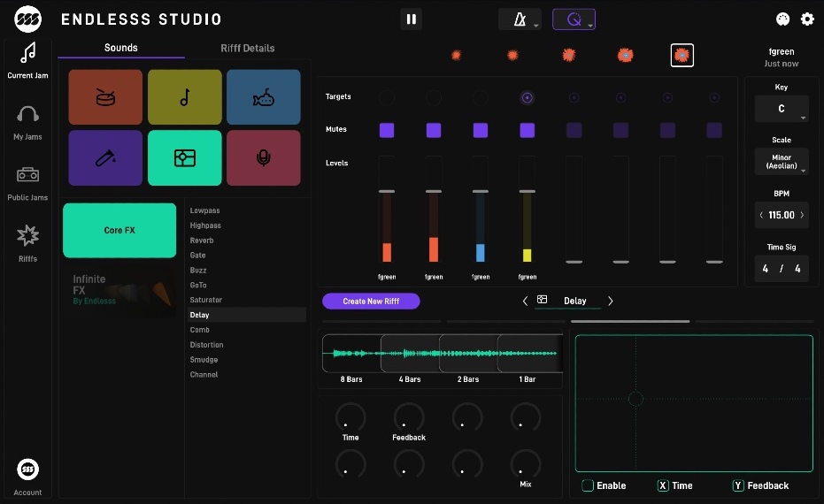Screen dimensions: 824x504
Task: Open the metronome dropdown arrow
Action: tap(535, 25)
